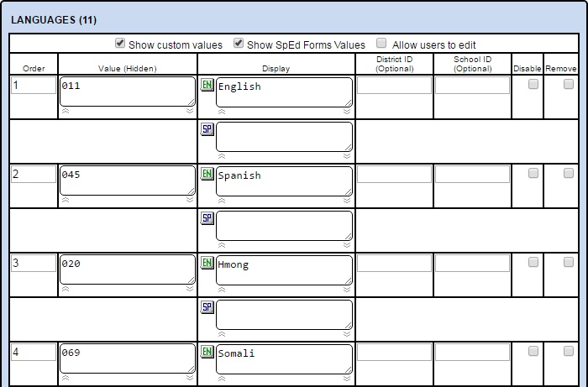Viewport: 588px width, 387px height.
Task: Click the EN icon beside Hmong
Action: [x=207, y=263]
